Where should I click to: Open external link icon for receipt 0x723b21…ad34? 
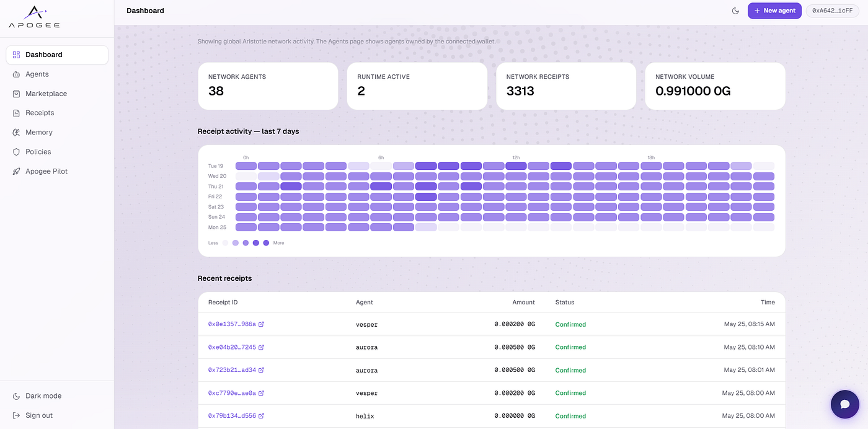click(261, 370)
